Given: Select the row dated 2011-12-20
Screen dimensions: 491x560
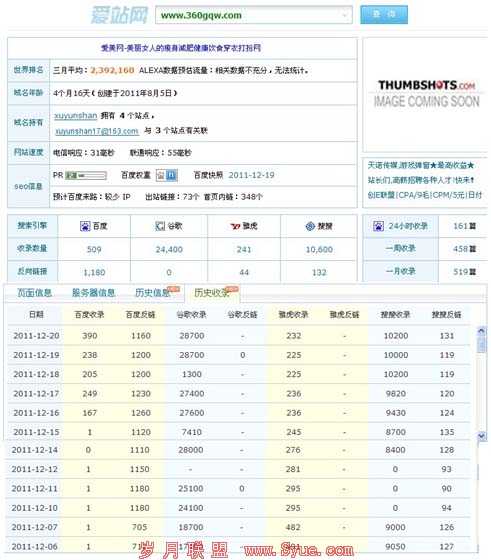Looking at the screenshot, I should point(239,336).
